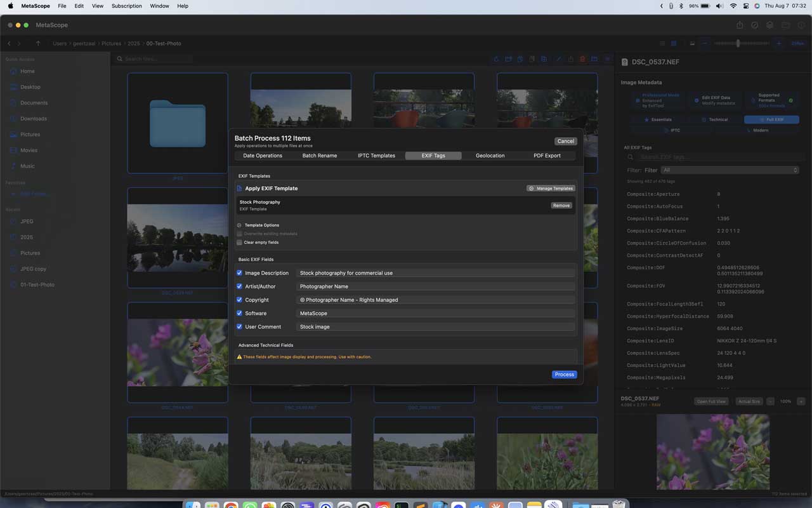The height and width of the screenshot is (508, 812).
Task: Open Home in the Quick Access sidebar
Action: (x=27, y=71)
